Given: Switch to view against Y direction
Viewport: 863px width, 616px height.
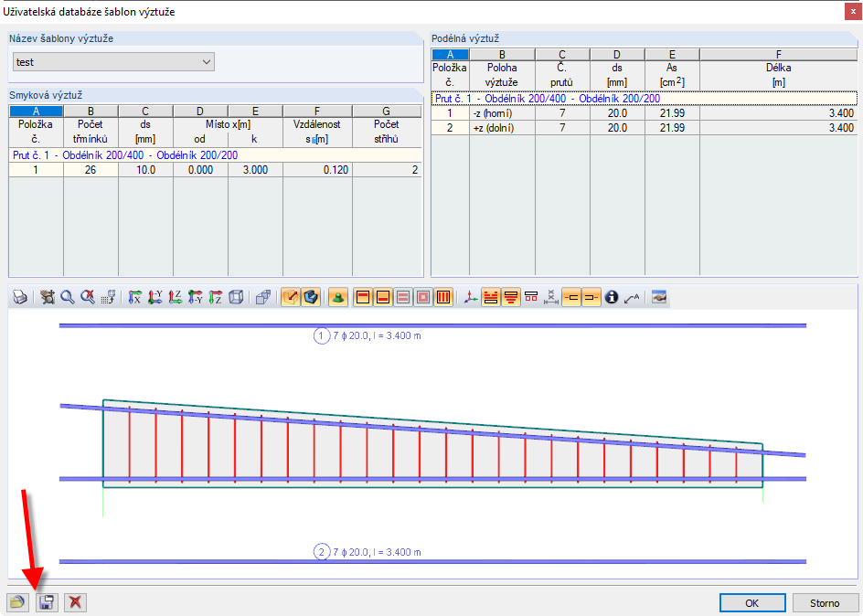Looking at the screenshot, I should [x=196, y=298].
